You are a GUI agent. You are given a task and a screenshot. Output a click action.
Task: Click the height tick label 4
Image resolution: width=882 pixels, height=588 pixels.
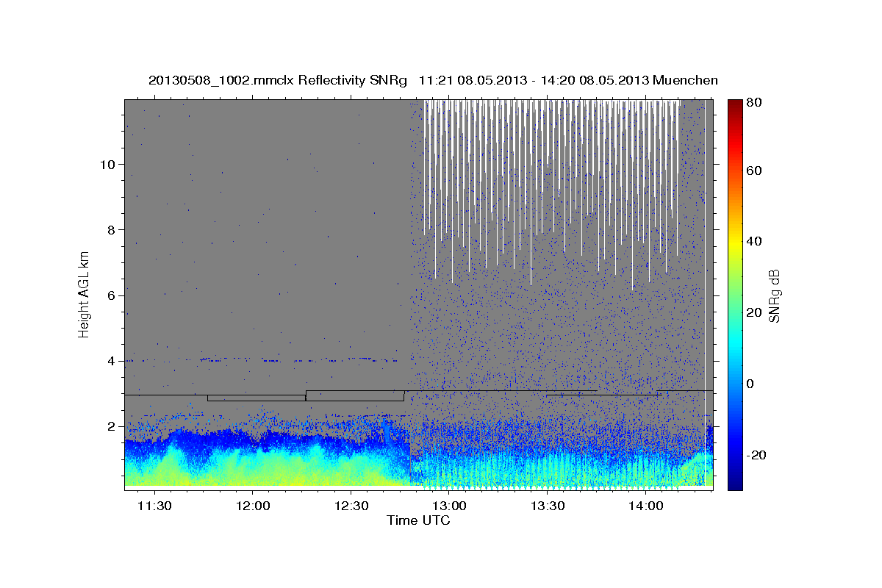click(x=110, y=360)
